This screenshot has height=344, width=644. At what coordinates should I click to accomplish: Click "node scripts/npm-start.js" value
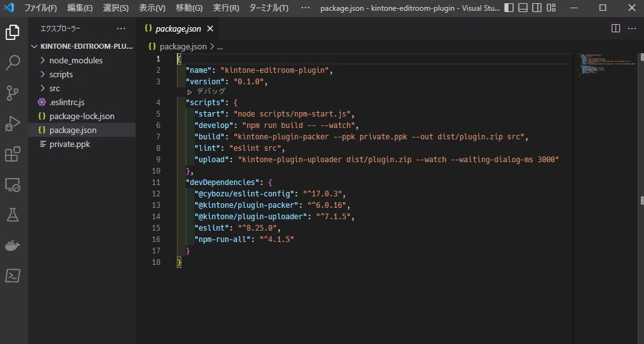click(292, 113)
